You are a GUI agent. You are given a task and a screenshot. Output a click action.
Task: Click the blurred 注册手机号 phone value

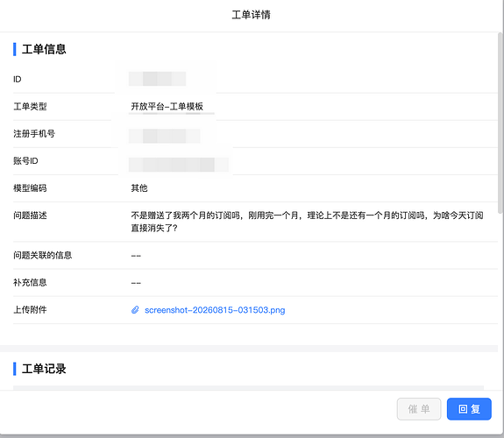pyautogui.click(x=164, y=136)
